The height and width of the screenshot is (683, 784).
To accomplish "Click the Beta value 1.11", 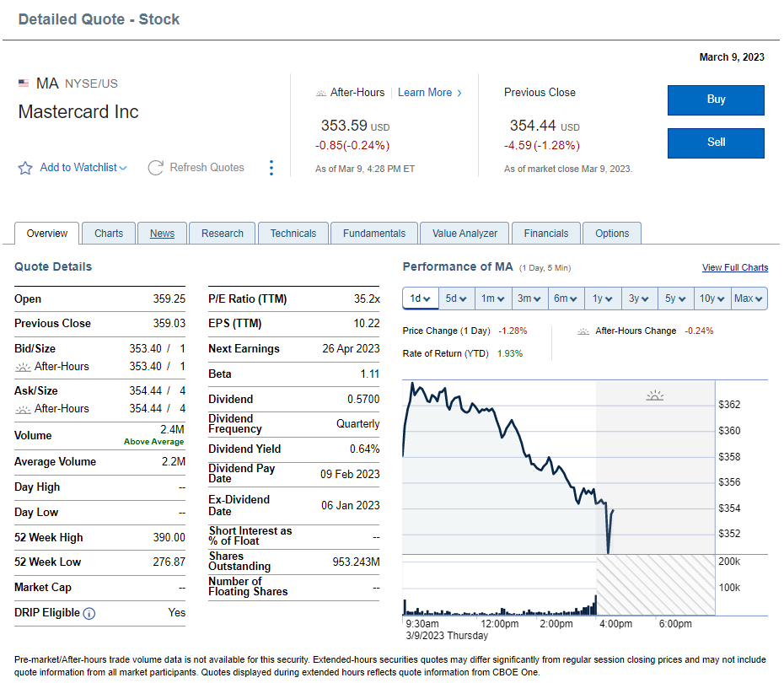I will coord(369,374).
